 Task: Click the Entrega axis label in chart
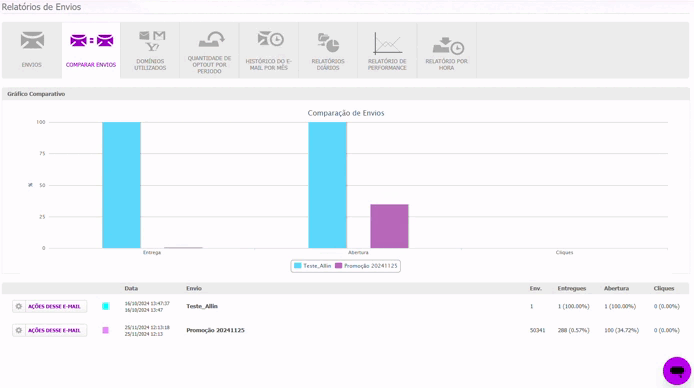152,252
